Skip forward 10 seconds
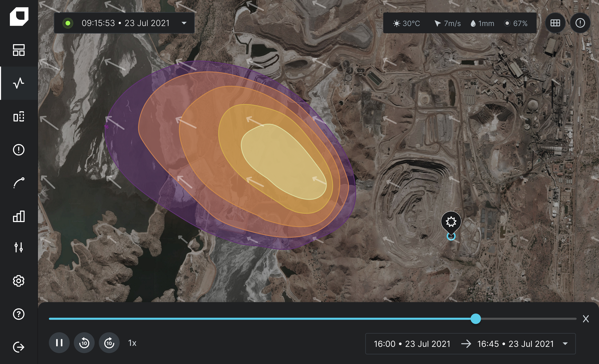 tap(109, 343)
